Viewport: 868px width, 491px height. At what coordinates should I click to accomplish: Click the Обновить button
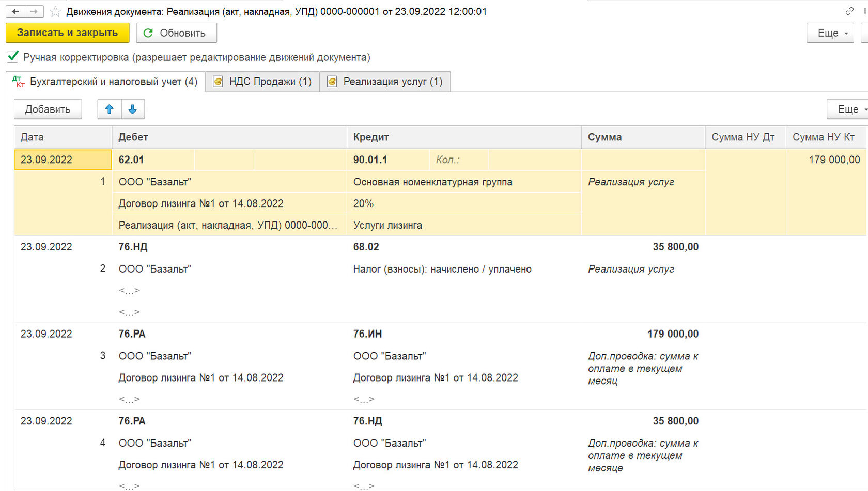point(176,33)
